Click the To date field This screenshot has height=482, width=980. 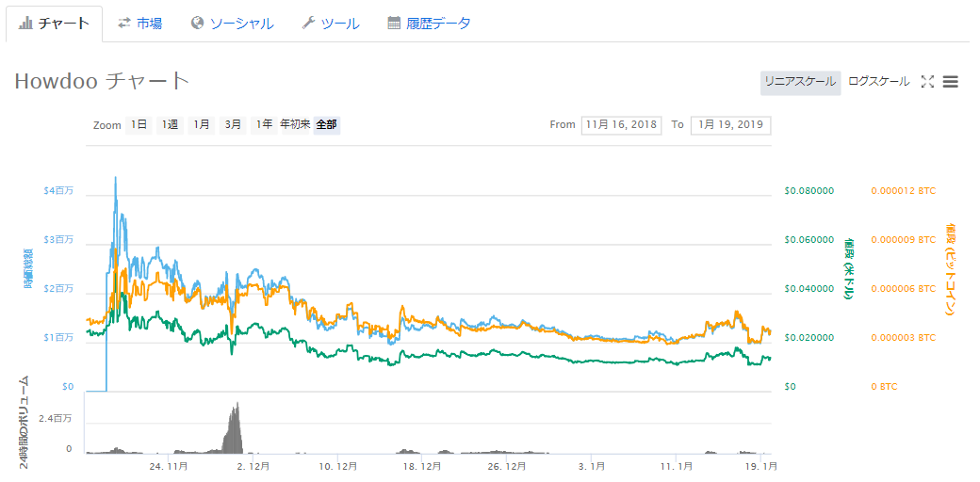click(x=730, y=125)
